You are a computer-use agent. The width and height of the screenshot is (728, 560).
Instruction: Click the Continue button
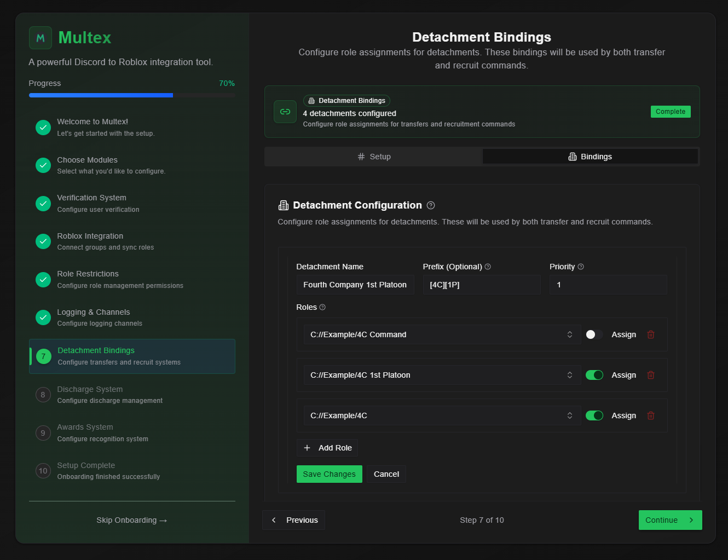point(671,520)
